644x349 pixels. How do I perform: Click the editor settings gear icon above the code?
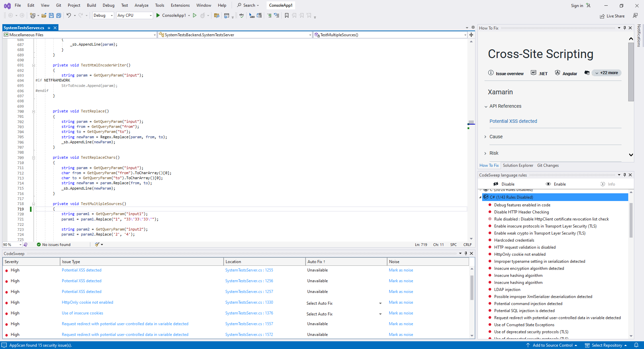point(473,28)
